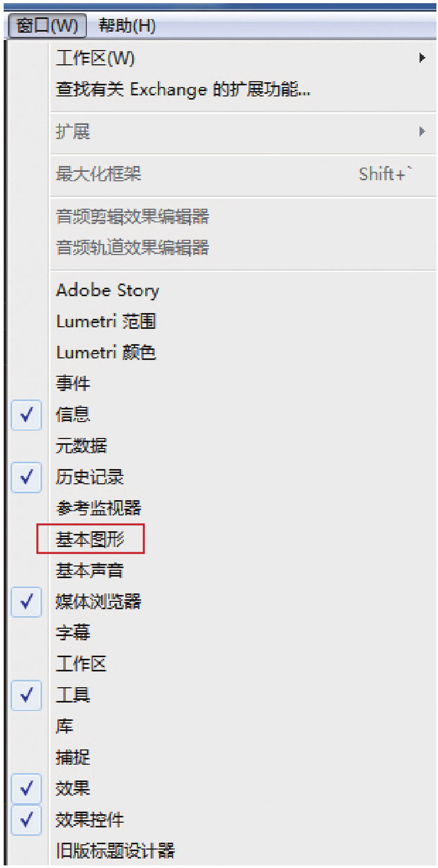Open the 库 panel
Screen dimensions: 438x868
(64, 726)
